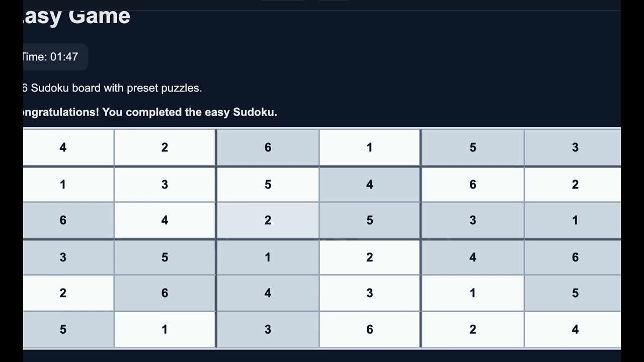The height and width of the screenshot is (362, 644).
Task: Click the 5 cell in the fourth row
Action: (165, 257)
